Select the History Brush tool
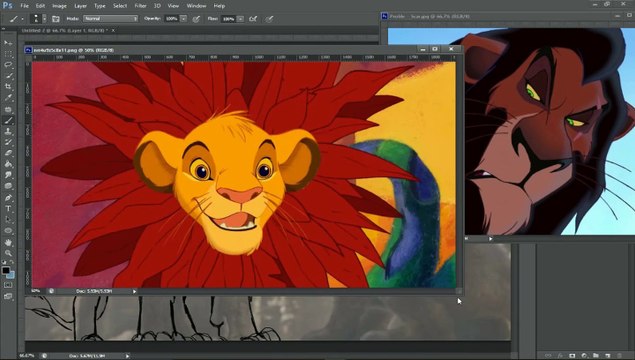The width and height of the screenshot is (635, 360). (8, 142)
